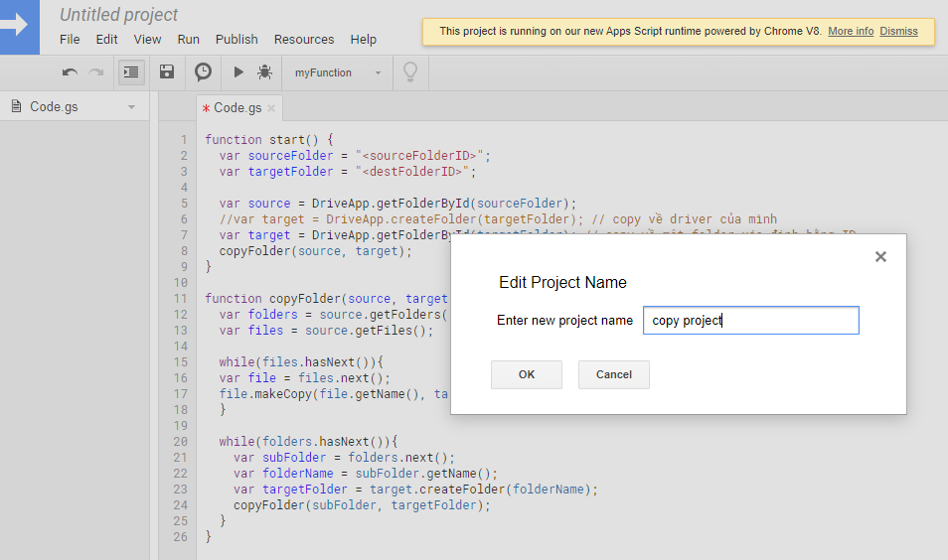Expand the Code.gs file options arrow
948x560 pixels.
coord(131,107)
